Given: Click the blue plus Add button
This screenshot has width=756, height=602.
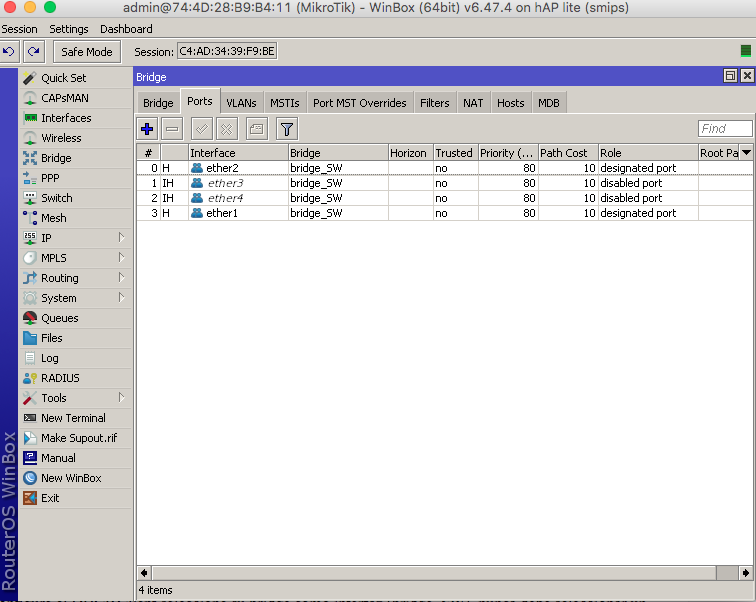Looking at the screenshot, I should click(147, 129).
